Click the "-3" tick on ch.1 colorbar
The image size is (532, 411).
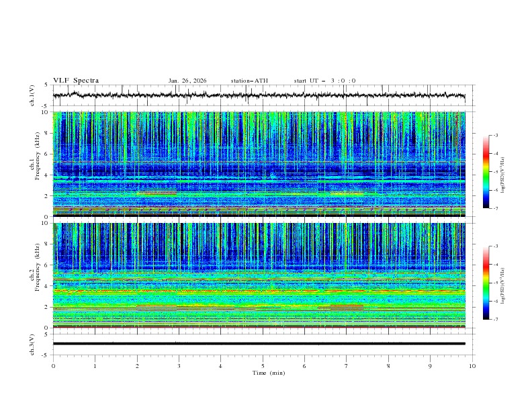(x=495, y=135)
